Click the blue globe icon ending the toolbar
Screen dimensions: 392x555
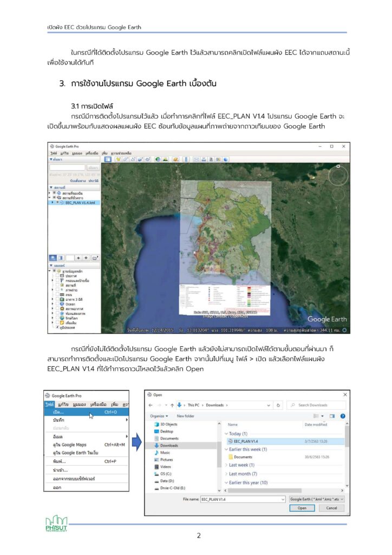(x=226, y=159)
